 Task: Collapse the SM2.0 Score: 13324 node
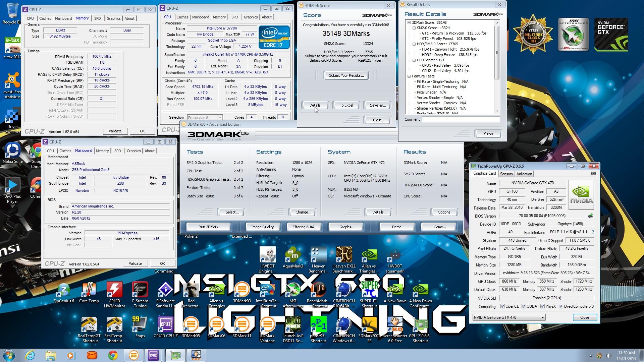click(x=414, y=28)
